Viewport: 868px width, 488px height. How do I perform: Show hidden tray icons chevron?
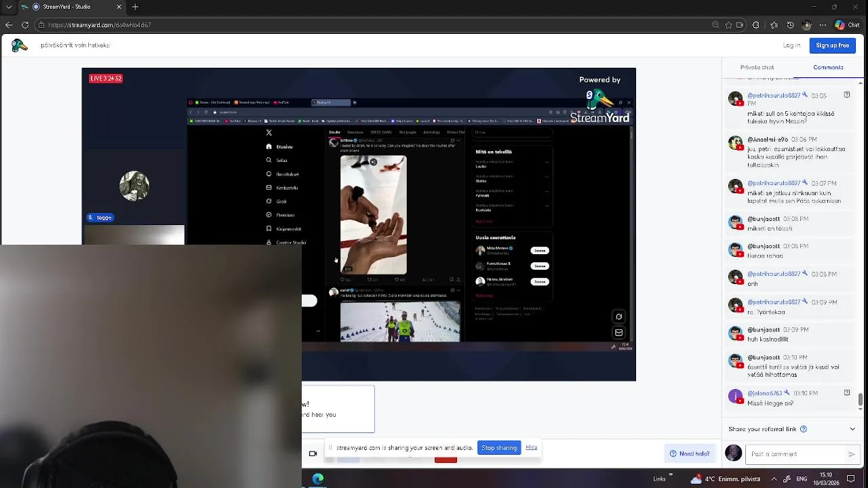774,479
